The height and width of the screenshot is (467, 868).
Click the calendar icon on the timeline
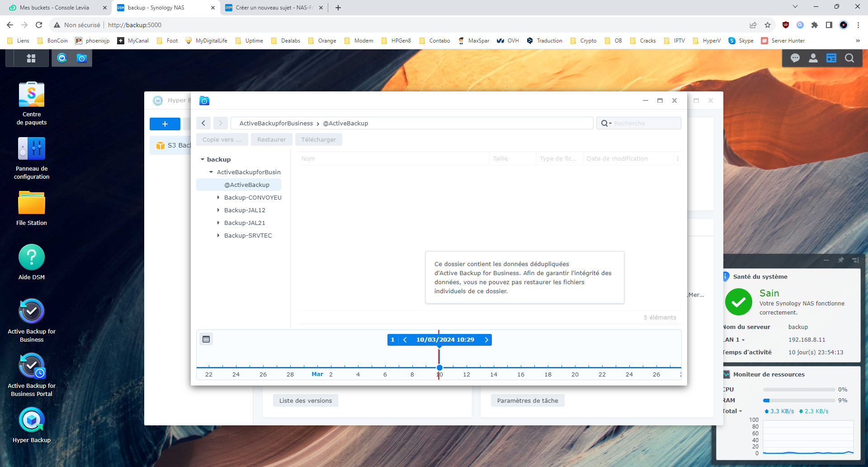[x=206, y=339]
